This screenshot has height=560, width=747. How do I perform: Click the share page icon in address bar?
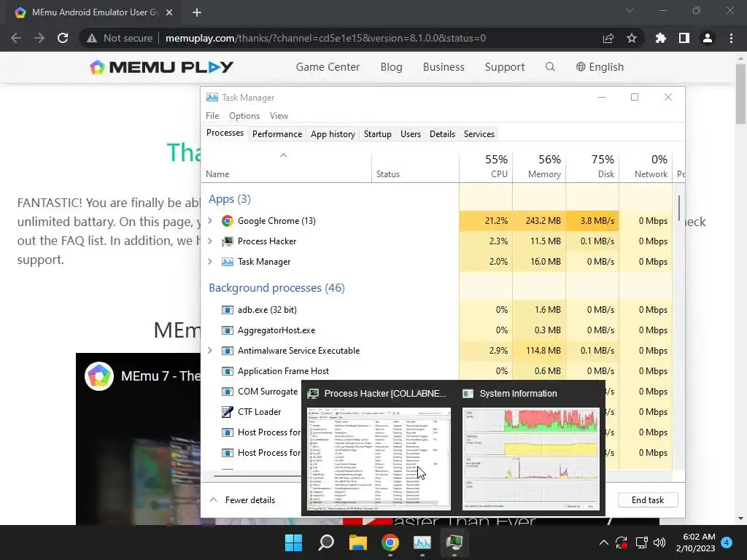pyautogui.click(x=608, y=38)
